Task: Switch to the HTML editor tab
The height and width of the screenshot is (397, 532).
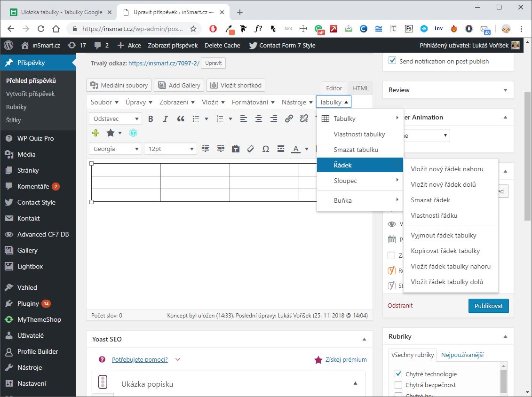Action: 361,88
